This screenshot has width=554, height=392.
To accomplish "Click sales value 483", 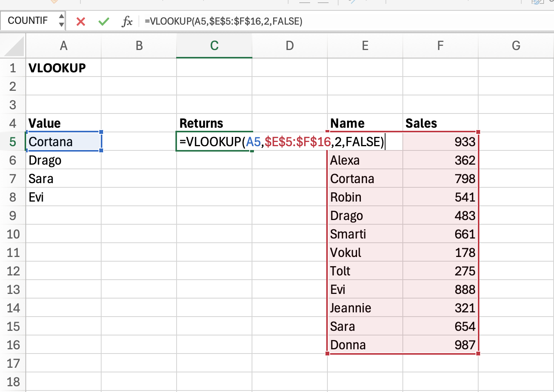I will (x=441, y=215).
